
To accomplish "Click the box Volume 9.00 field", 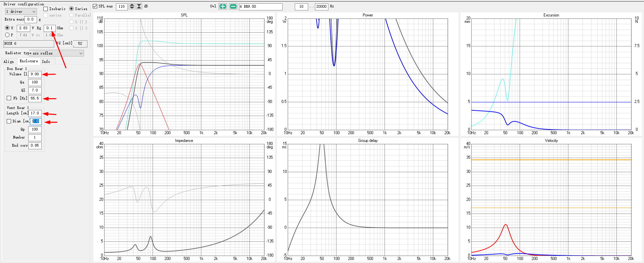I will (35, 74).
